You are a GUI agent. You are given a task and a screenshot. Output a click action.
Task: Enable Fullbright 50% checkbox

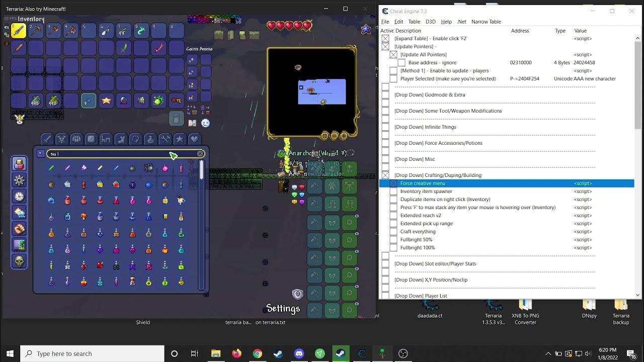[393, 240]
